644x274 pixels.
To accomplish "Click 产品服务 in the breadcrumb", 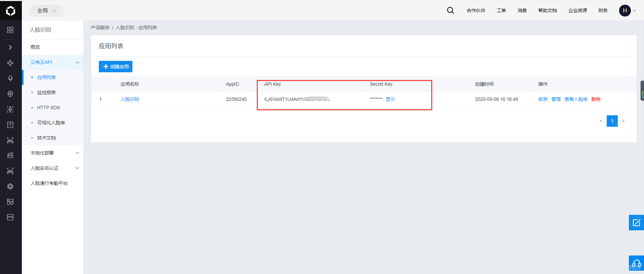I will (100, 28).
